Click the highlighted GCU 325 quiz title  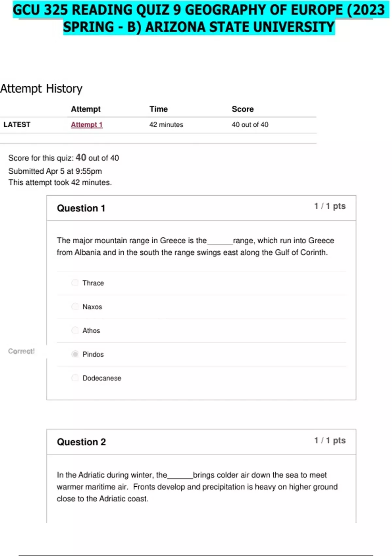click(x=199, y=18)
